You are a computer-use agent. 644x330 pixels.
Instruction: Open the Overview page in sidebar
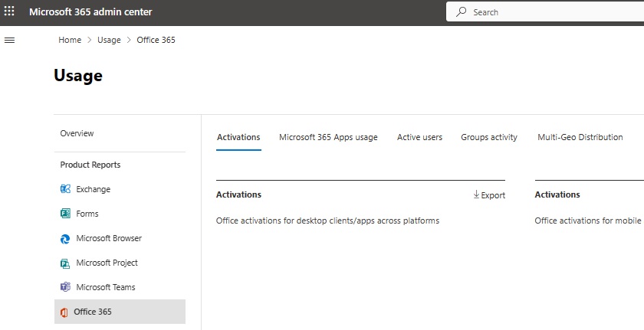click(x=77, y=133)
